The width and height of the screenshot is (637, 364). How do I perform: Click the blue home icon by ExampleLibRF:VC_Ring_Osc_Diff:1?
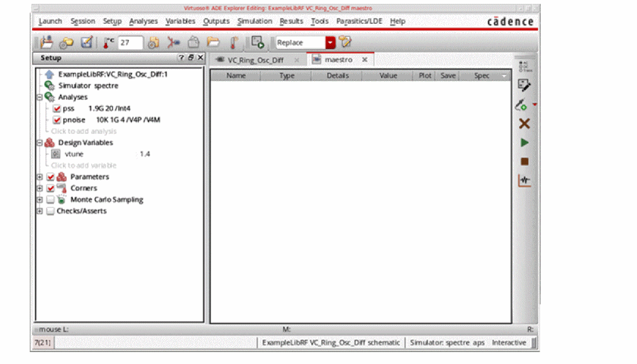(50, 74)
